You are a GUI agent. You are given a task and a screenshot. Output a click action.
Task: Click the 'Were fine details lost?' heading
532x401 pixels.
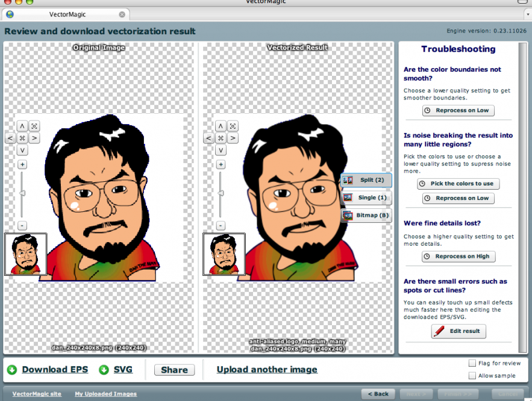(442, 223)
